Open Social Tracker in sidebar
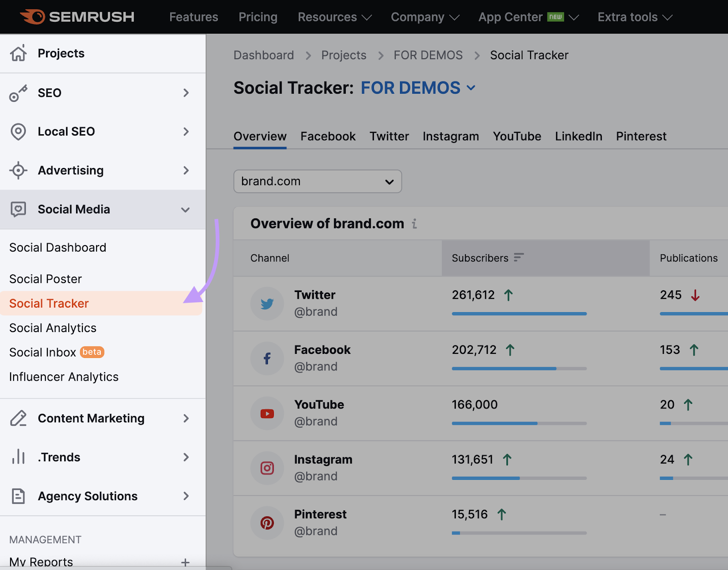 [101, 303]
